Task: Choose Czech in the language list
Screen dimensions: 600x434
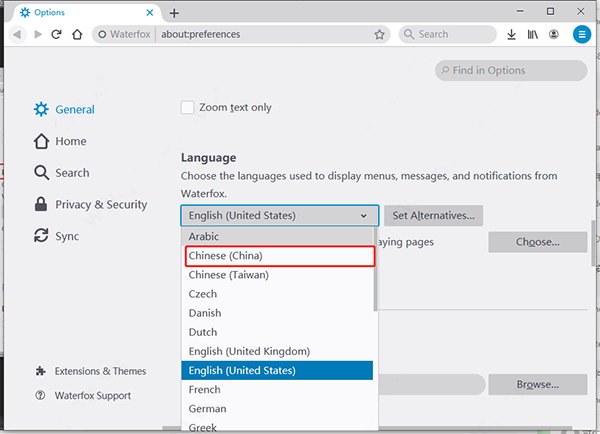Action: click(277, 294)
